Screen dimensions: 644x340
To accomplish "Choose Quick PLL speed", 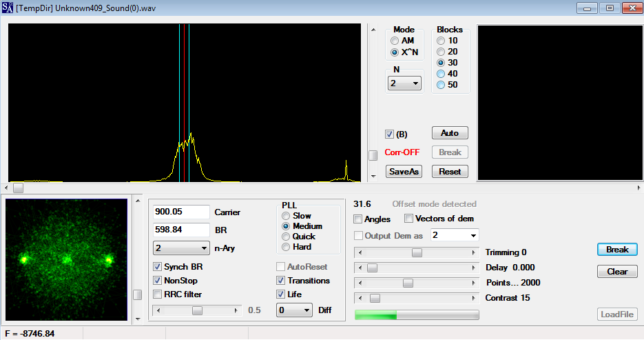I will tap(286, 237).
